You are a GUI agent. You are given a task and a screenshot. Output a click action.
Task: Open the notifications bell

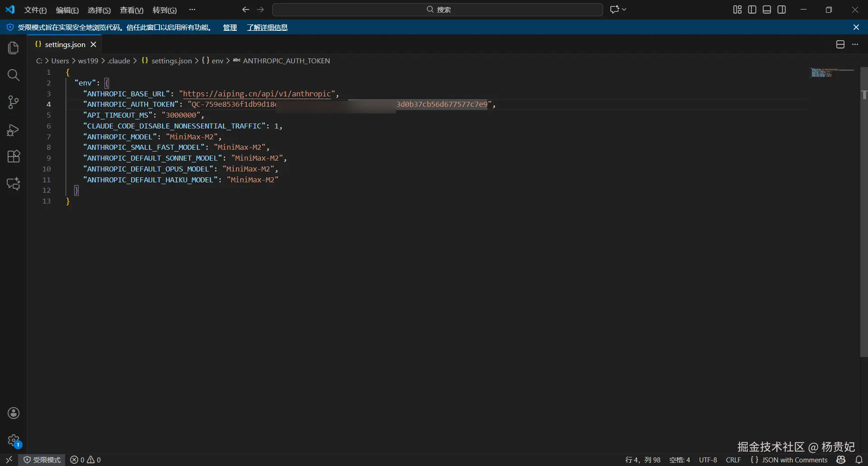click(859, 460)
